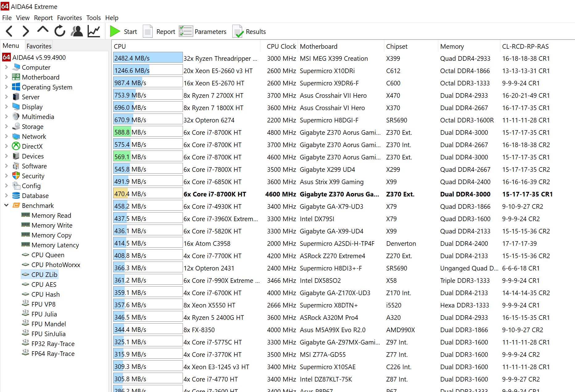Select the CPU AES benchmark
The height and width of the screenshot is (392, 575).
[44, 284]
